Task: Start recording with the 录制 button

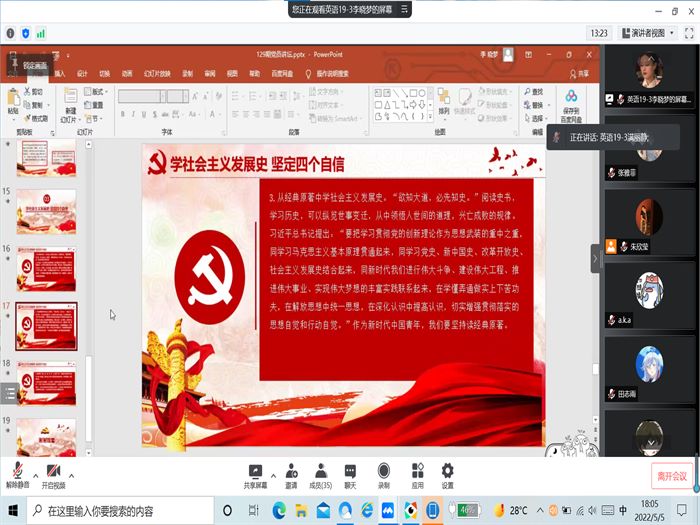Action: coord(383,476)
